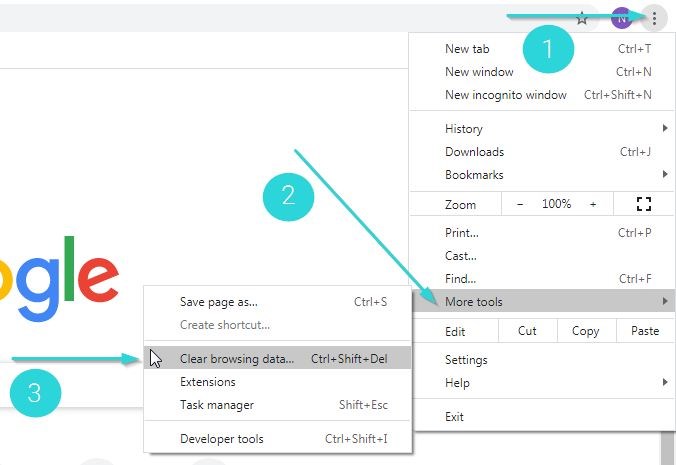Open the Chrome three-dot menu button
The width and height of the screenshot is (676, 465).
pyautogui.click(x=654, y=19)
